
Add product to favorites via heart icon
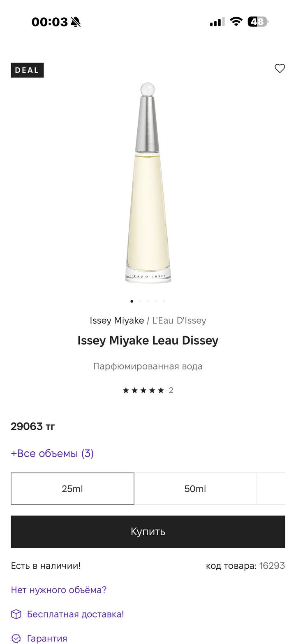pos(280,68)
